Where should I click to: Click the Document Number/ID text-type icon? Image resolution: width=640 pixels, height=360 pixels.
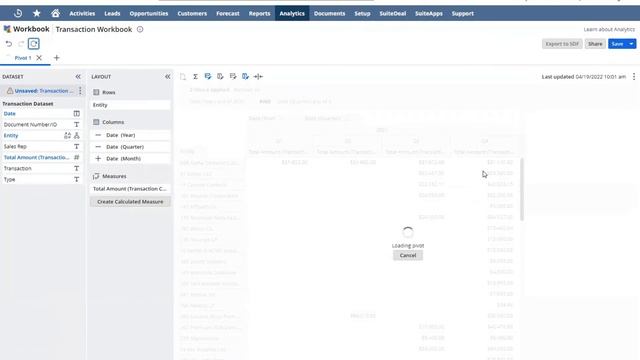(76, 124)
